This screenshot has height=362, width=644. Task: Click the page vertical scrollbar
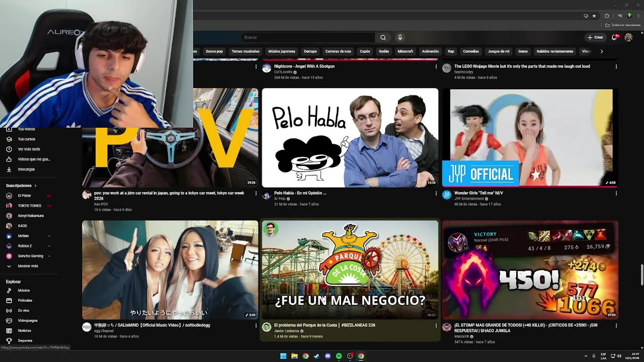pyautogui.click(x=641, y=274)
